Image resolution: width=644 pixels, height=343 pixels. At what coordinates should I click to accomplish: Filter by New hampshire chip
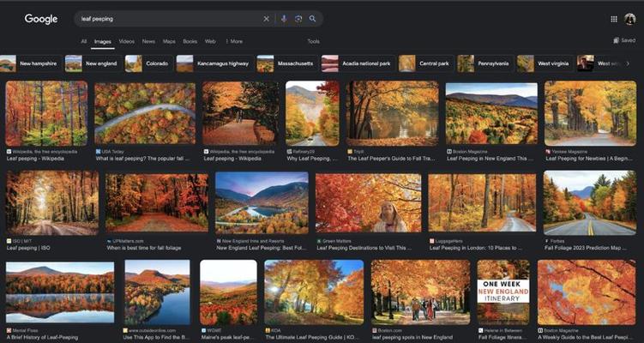(x=29, y=63)
